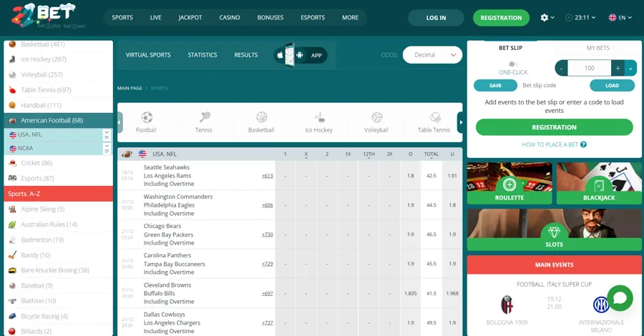The height and width of the screenshot is (336, 644).
Task: Open Bare-knuckle Boxing (38) in sidebar
Action: click(x=59, y=270)
